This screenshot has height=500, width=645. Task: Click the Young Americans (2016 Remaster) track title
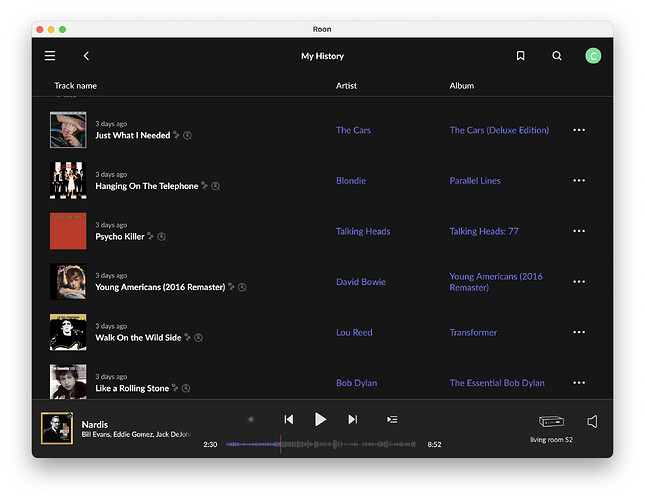[160, 287]
